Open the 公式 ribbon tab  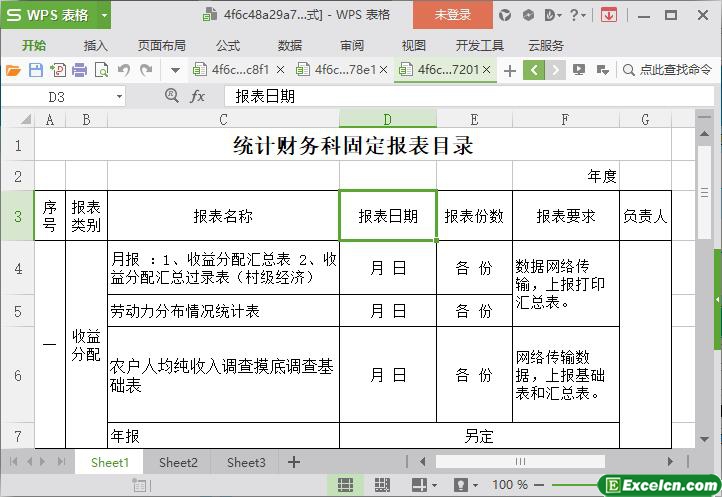(228, 46)
